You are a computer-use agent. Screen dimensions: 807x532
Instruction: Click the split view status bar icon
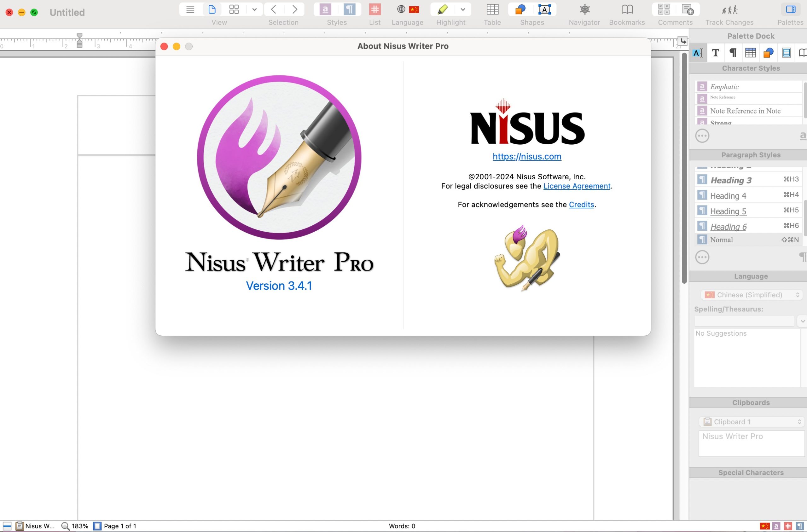click(7, 526)
